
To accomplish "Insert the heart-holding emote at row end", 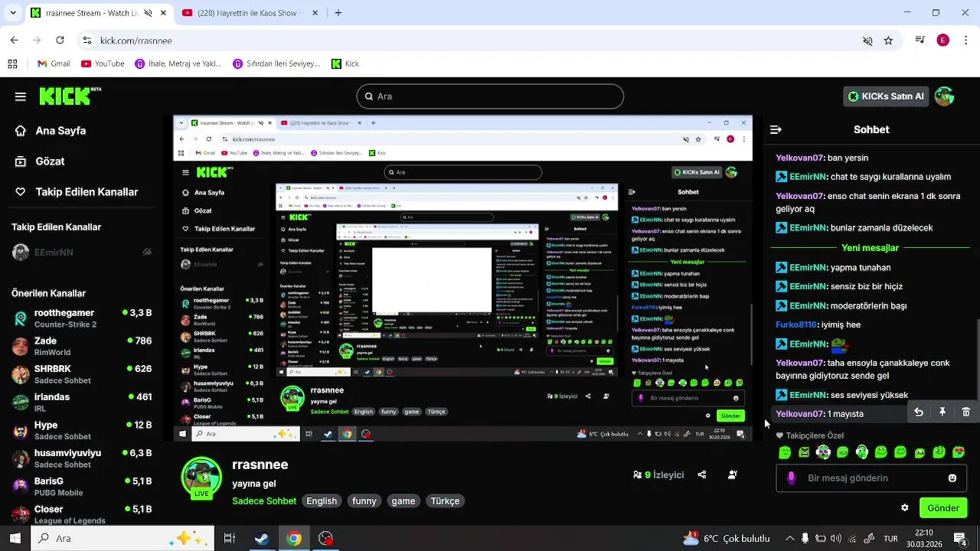I will click(959, 452).
